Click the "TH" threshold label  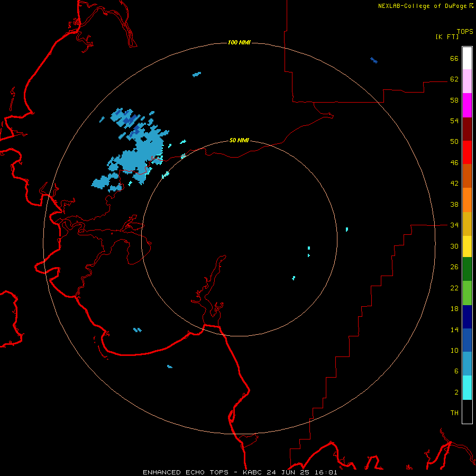click(454, 413)
